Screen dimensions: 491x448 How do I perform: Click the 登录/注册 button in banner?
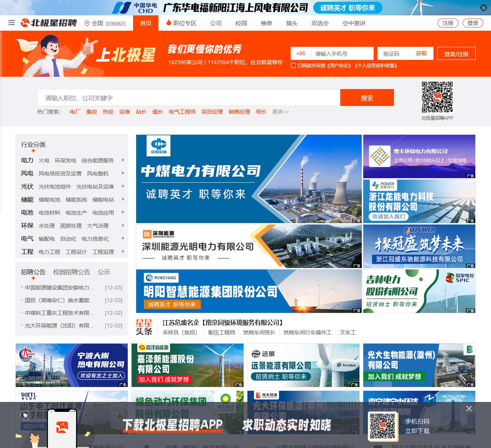456,54
